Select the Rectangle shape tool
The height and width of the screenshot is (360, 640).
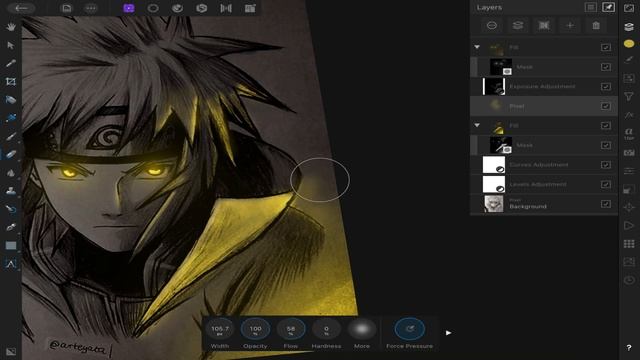tap(11, 245)
